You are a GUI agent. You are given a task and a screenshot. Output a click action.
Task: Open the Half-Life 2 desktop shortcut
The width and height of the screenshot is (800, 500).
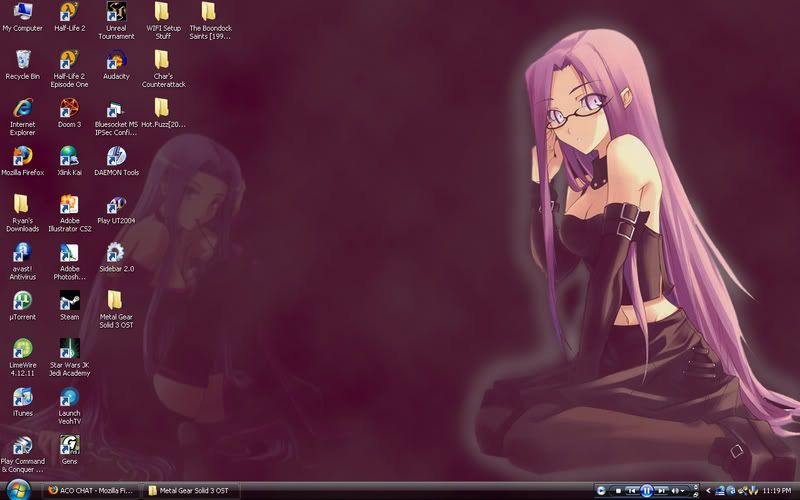click(x=69, y=14)
